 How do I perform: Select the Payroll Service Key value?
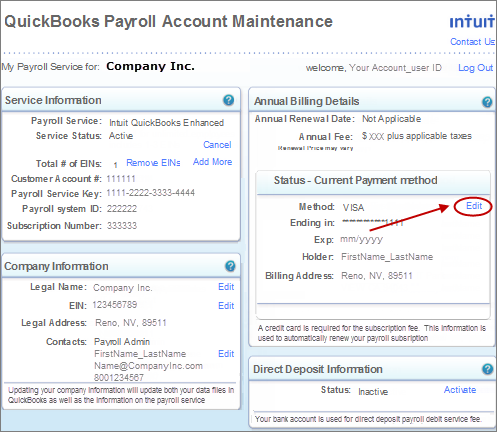tap(151, 193)
